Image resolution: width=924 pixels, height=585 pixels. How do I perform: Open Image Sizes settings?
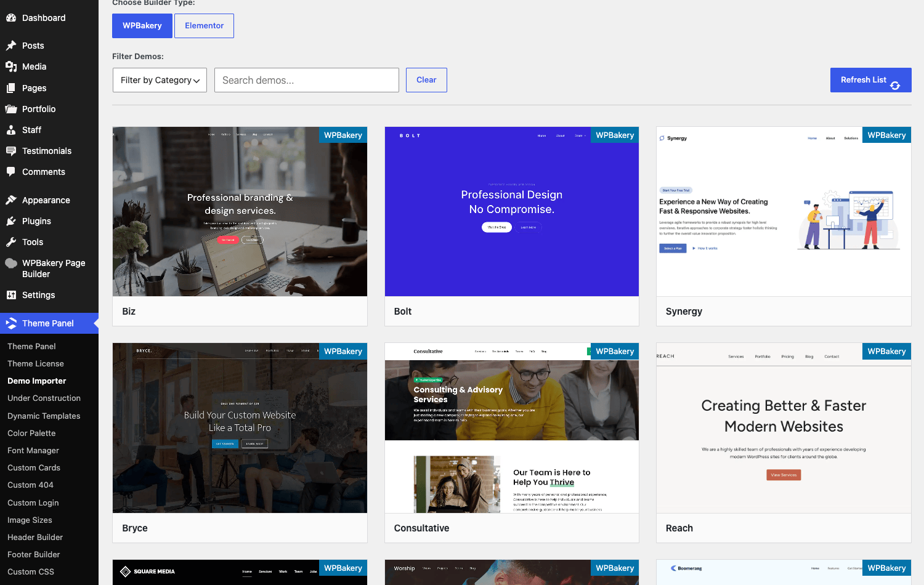coord(30,520)
